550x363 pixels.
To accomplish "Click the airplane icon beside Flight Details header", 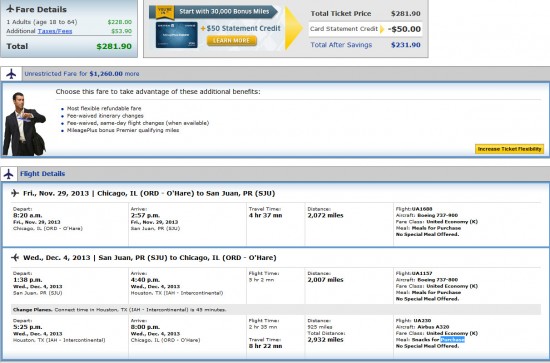I will pyautogui.click(x=9, y=174).
